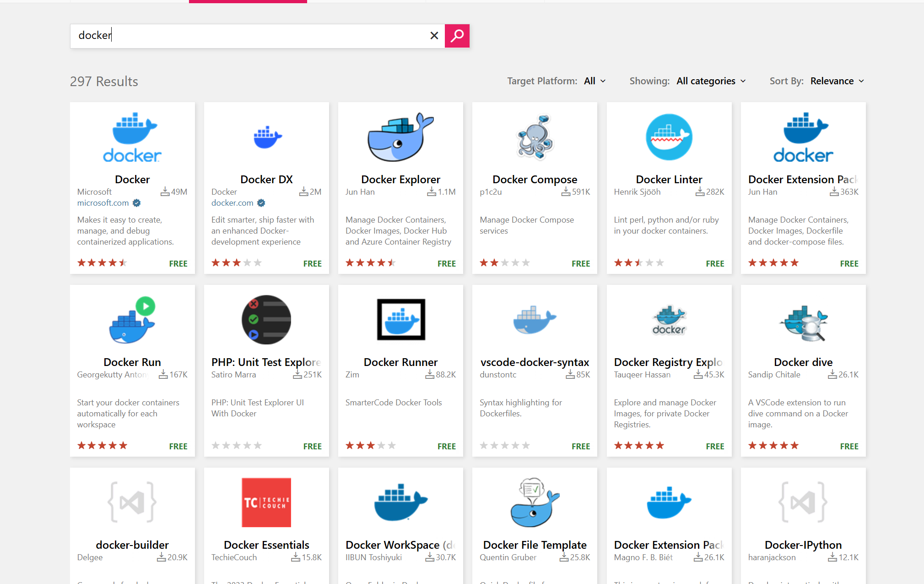
Task: Open the Docker Runner title
Action: click(x=401, y=362)
